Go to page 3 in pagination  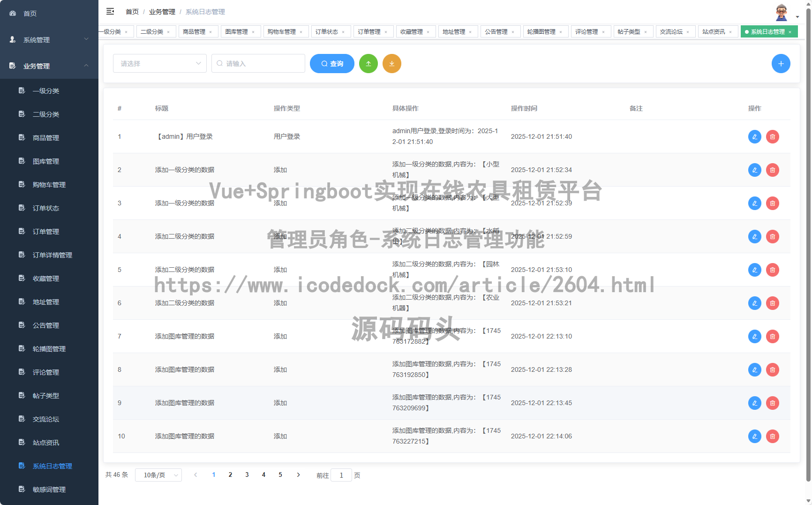[x=247, y=475]
